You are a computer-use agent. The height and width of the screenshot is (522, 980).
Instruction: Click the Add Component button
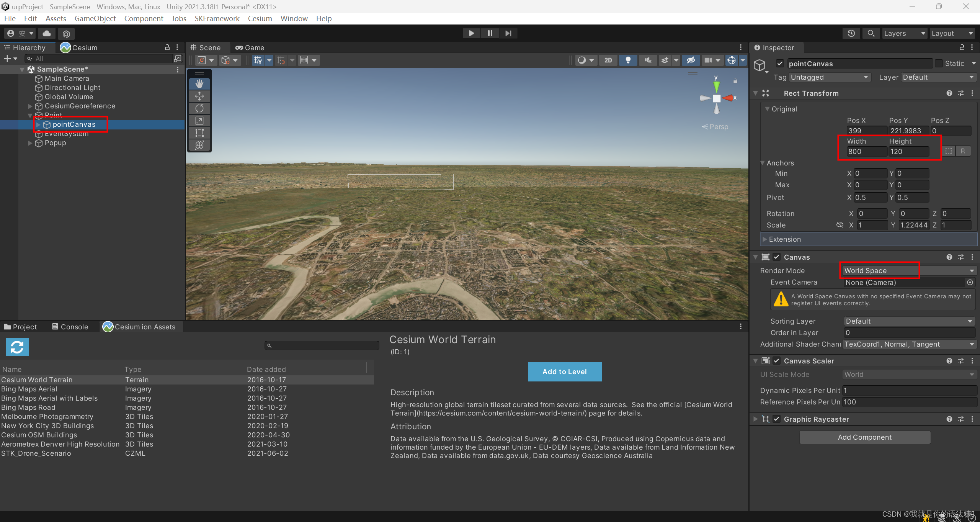(x=865, y=437)
